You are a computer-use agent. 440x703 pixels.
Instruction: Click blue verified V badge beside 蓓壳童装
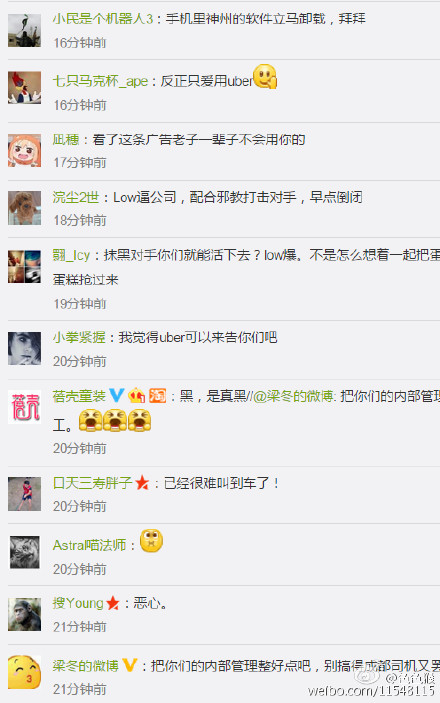pos(117,395)
